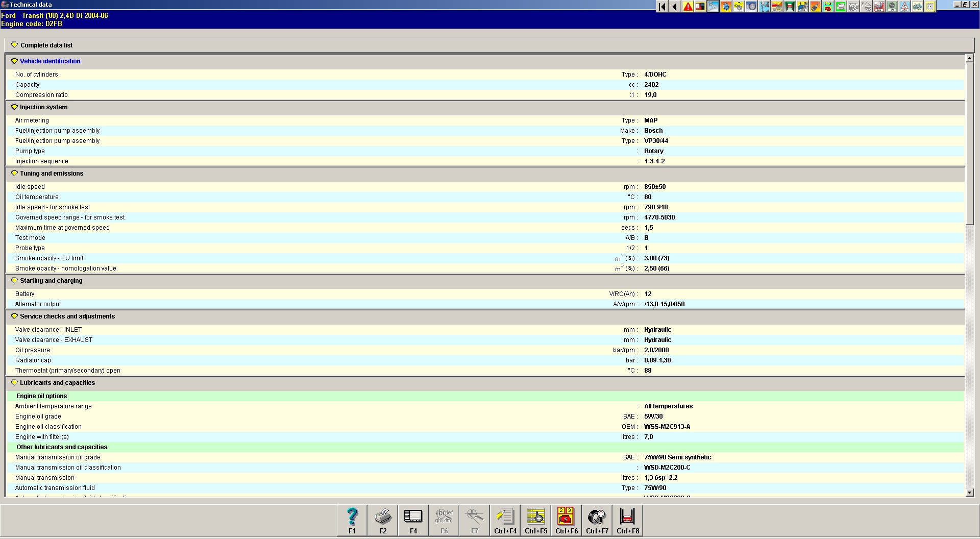Collapse the Complete data list section

[14, 45]
